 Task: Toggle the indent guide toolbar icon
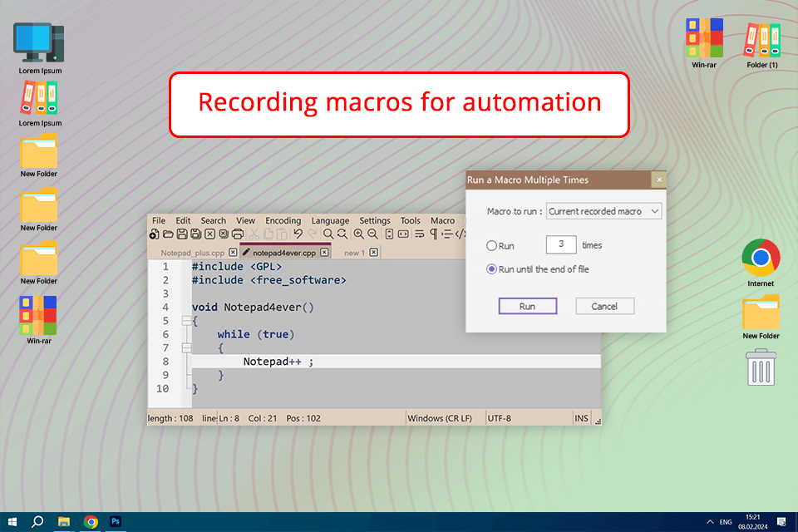tap(447, 234)
